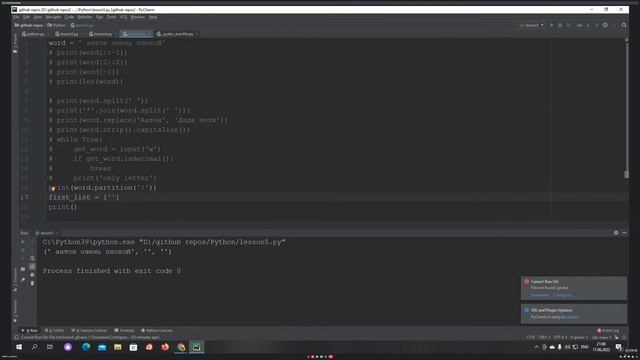Image resolution: width=640 pixels, height=360 pixels.
Task: Switch to the yandex_practika.py editor tab
Action: [176, 34]
